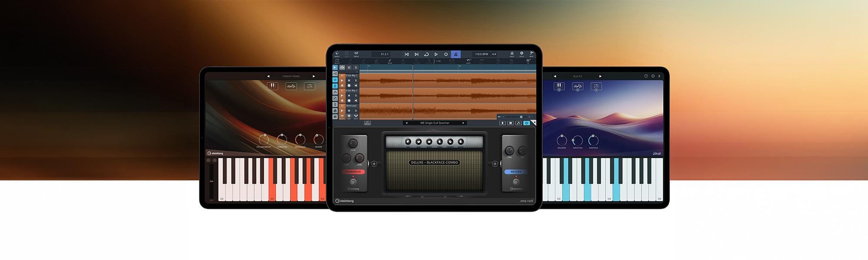Click the Record button in the transport
868x260 pixels.
[446, 54]
